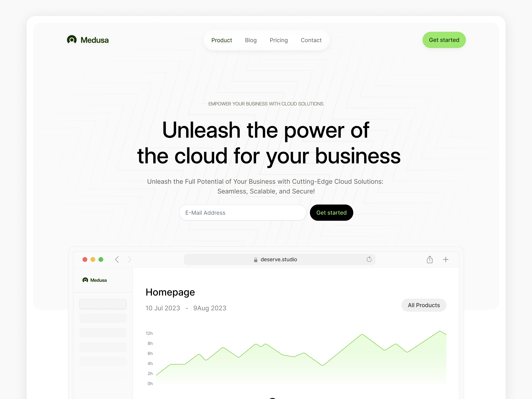Click the share icon in browser toolbar
The width and height of the screenshot is (532, 399).
tap(430, 259)
